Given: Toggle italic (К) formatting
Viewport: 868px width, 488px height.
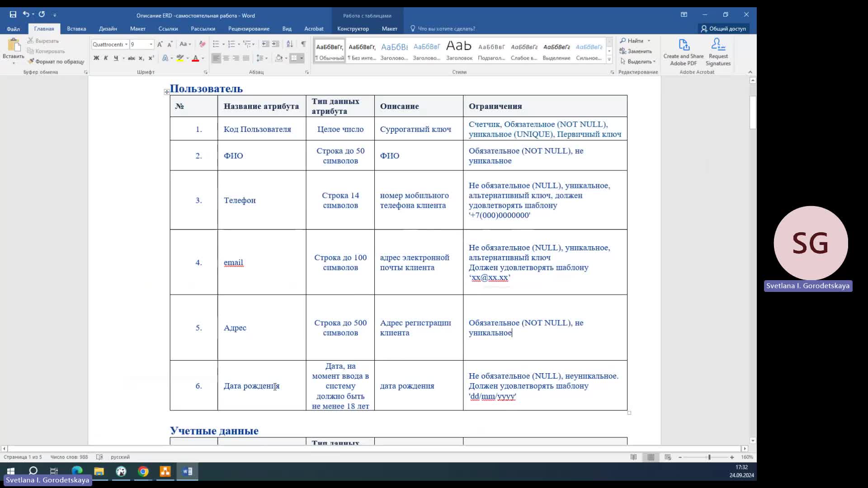Looking at the screenshot, I should coord(106,58).
